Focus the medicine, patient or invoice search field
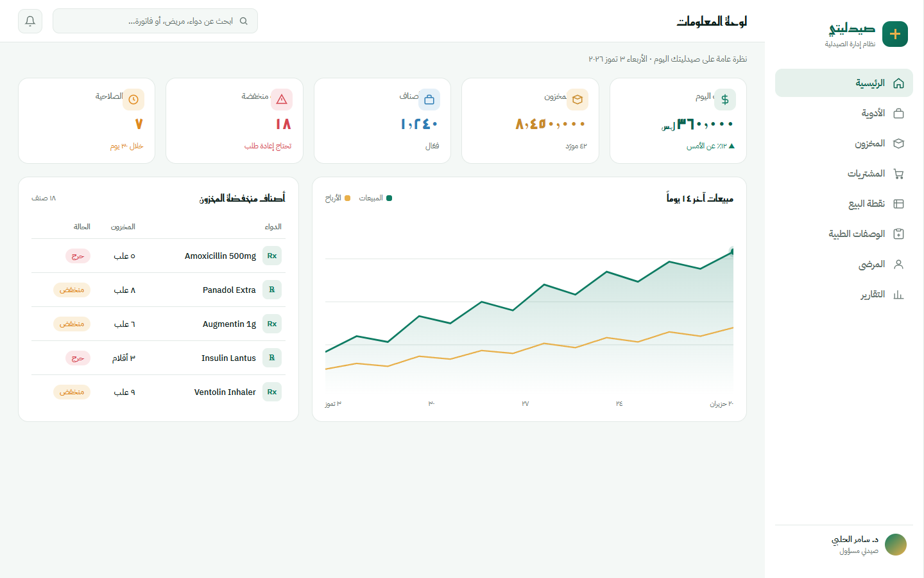924x578 pixels. coord(155,21)
